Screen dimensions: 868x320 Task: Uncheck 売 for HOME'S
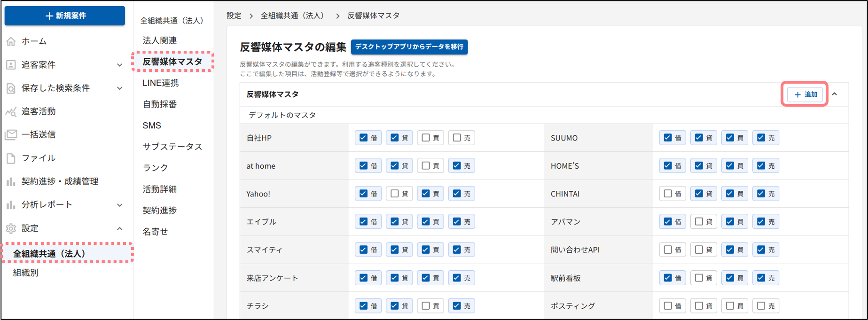[761, 165]
